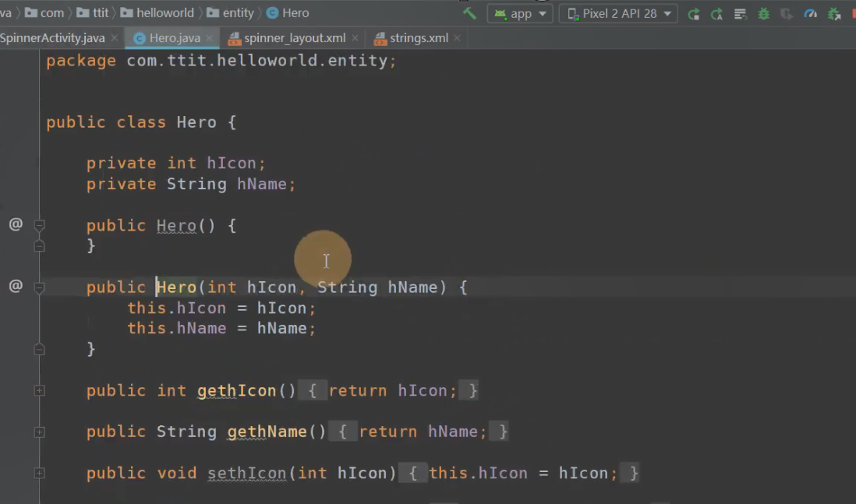Click the Rerun app icon
The height and width of the screenshot is (504, 856).
[x=694, y=14]
